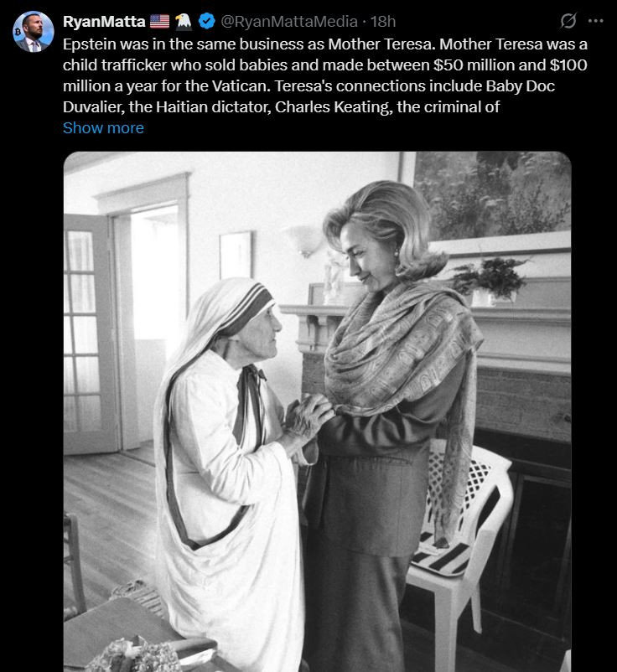Click the tweet text starting 'Epstein was'
The height and width of the screenshot is (672, 617).
325,75
